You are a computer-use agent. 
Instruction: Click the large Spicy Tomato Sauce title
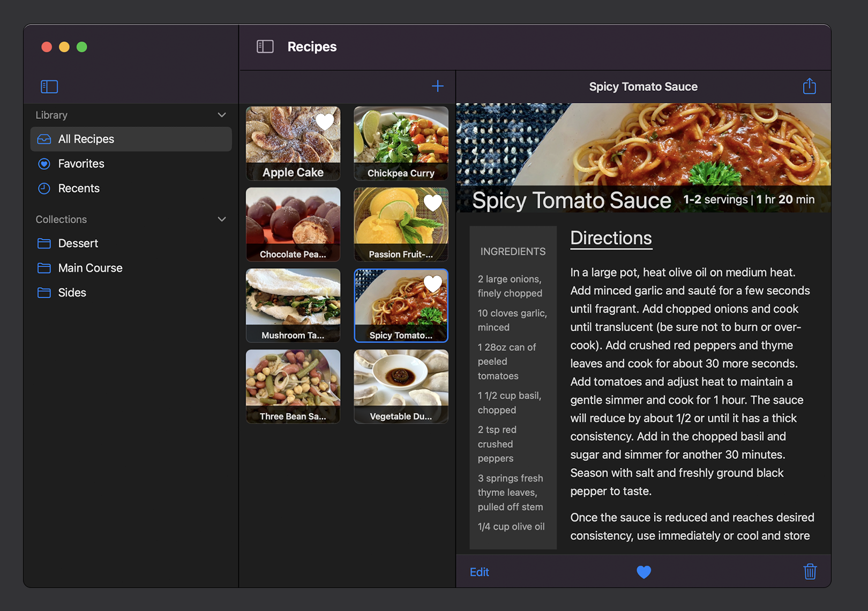[571, 200]
